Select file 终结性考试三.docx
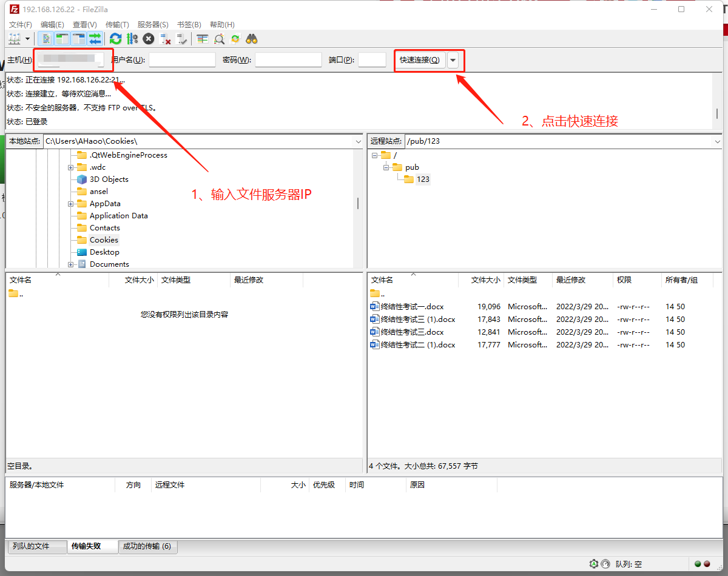The image size is (728, 576). [x=413, y=332]
